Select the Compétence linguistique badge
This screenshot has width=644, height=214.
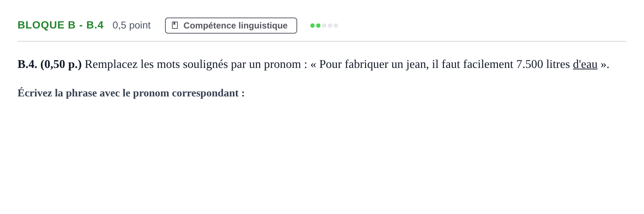click(x=231, y=26)
